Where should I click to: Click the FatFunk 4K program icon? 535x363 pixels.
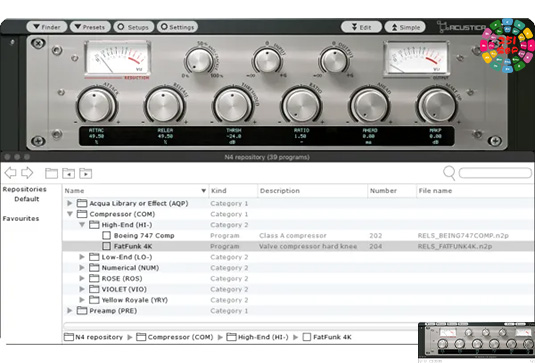coord(106,246)
